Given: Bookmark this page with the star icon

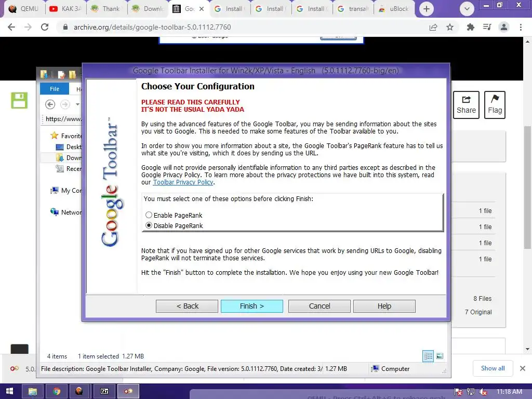Looking at the screenshot, I should (x=450, y=27).
